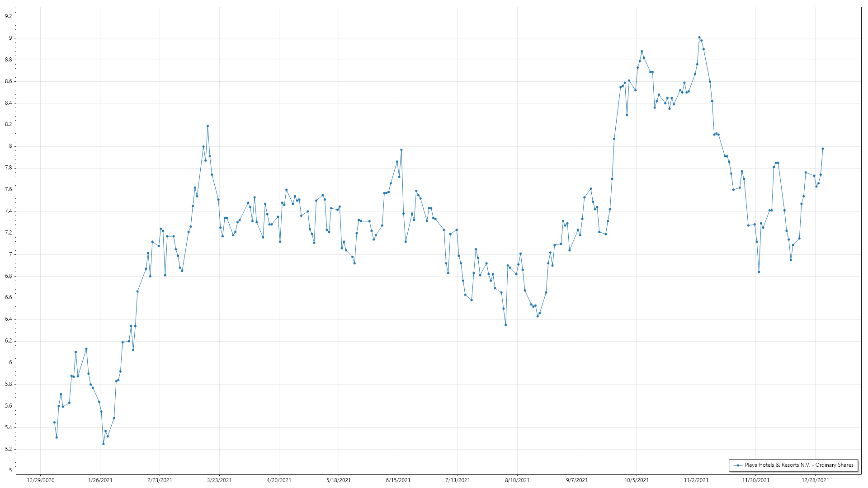Click the 5 y-axis label
The width and height of the screenshot is (868, 488).
(x=10, y=470)
